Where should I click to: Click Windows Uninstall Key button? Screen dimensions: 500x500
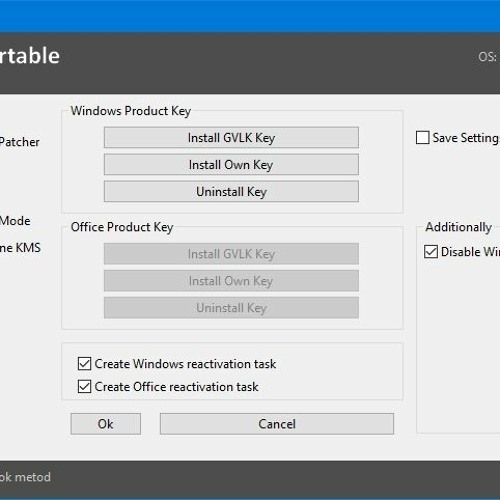coord(231,191)
